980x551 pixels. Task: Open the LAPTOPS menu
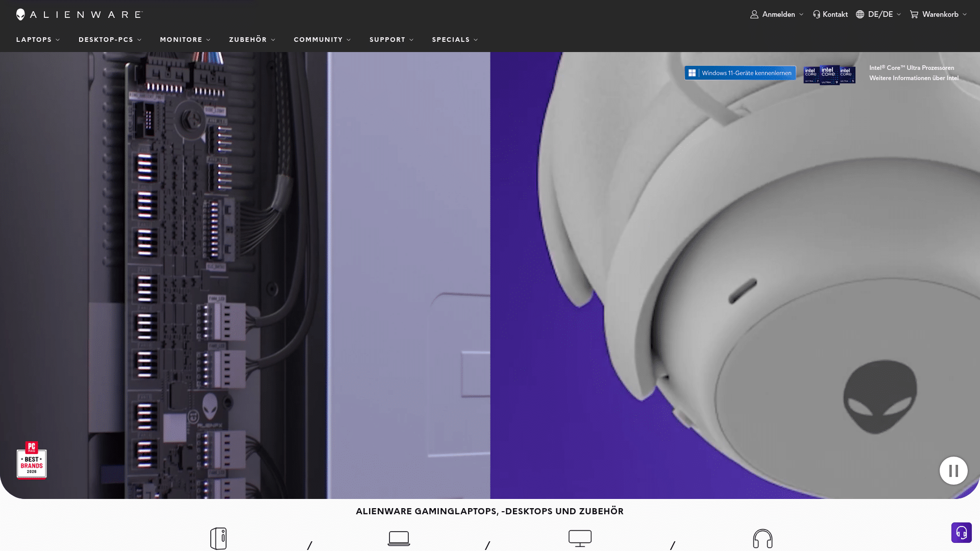click(34, 40)
